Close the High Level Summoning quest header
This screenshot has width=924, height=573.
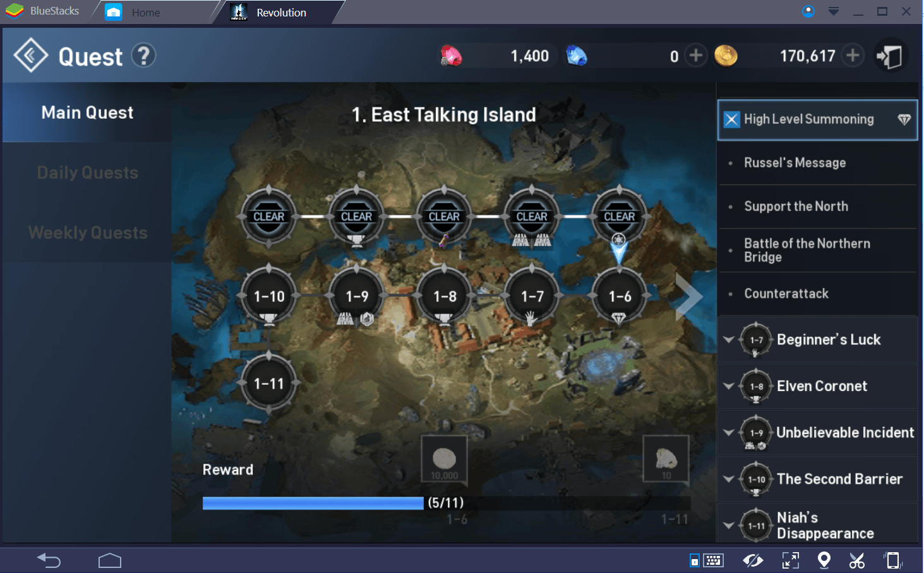point(731,119)
